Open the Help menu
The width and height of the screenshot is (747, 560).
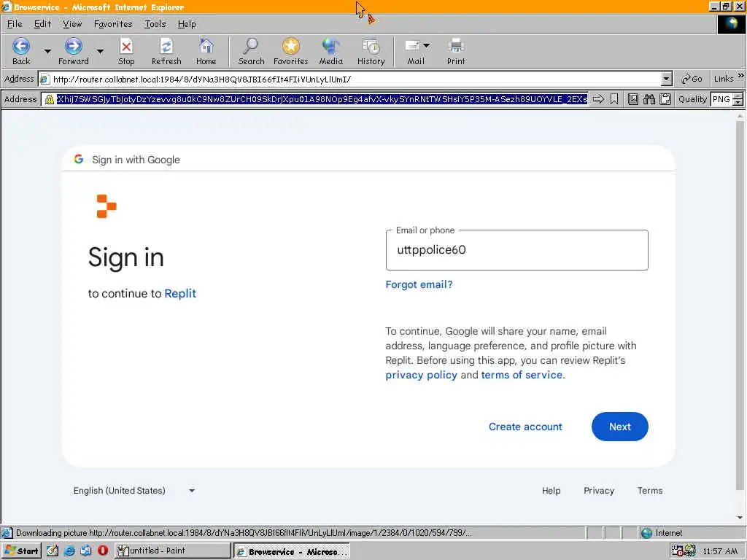pos(187,24)
